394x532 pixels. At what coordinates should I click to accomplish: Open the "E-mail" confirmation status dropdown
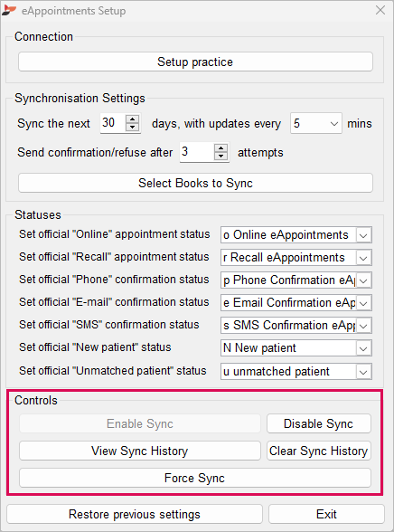363,303
